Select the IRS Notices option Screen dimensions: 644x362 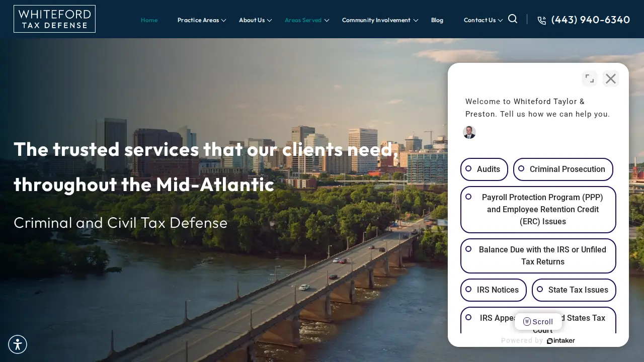click(x=494, y=290)
